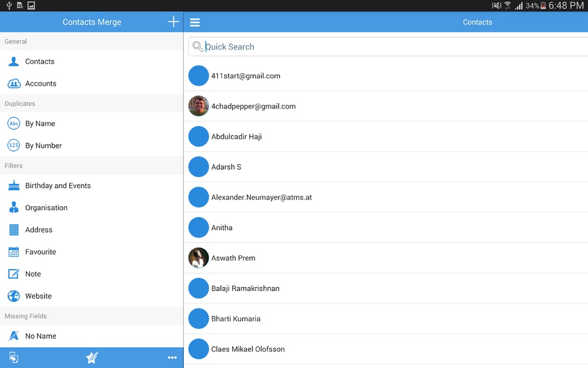
Task: Tap the avatar of Bharti Kumaria
Action: 198,319
